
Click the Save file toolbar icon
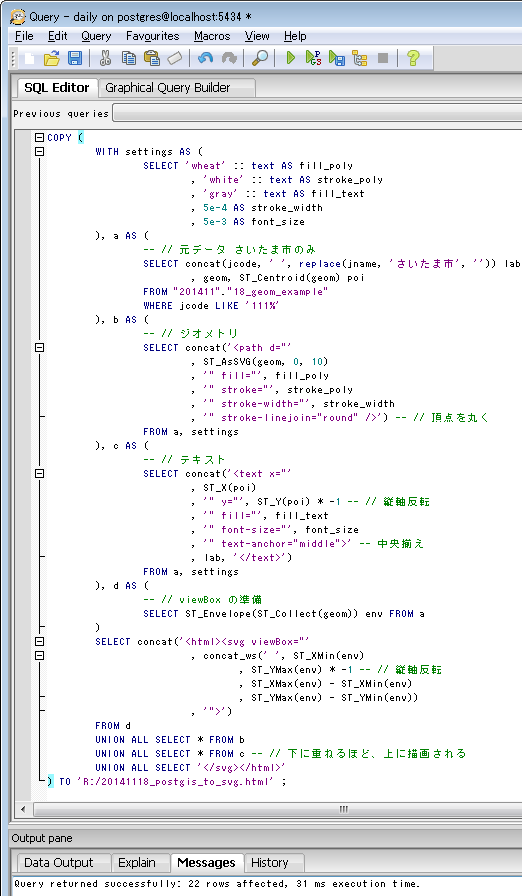click(75, 58)
